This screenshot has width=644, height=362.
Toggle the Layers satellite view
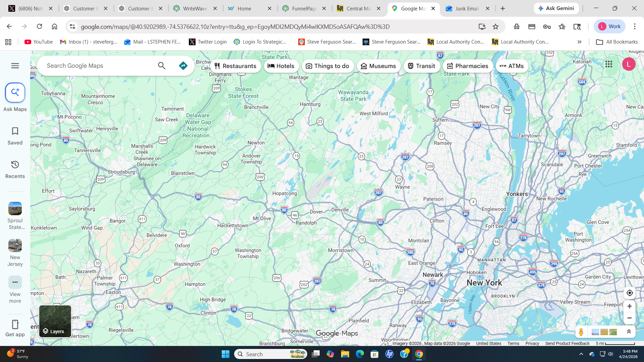click(x=55, y=321)
